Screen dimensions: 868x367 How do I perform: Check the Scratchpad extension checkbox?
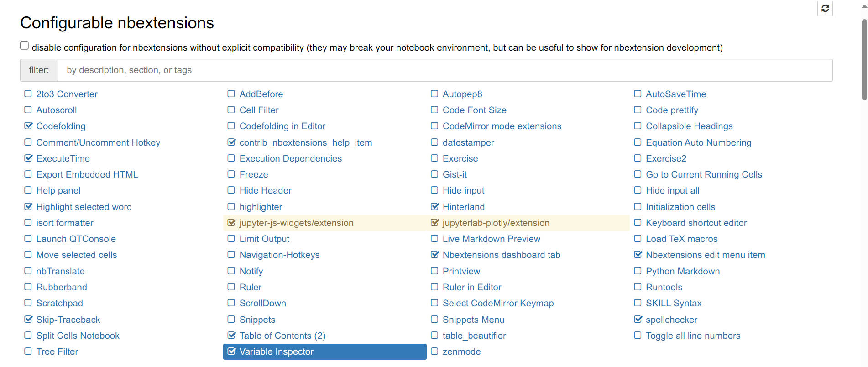(28, 303)
